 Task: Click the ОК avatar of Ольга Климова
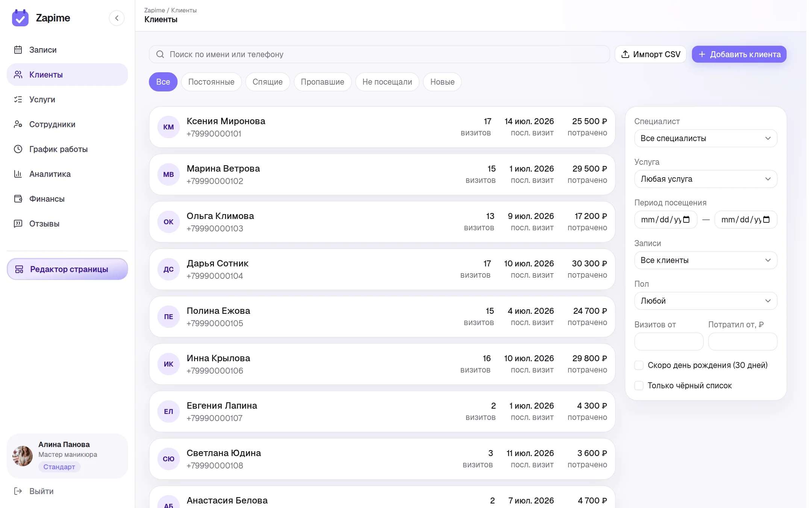(x=168, y=222)
